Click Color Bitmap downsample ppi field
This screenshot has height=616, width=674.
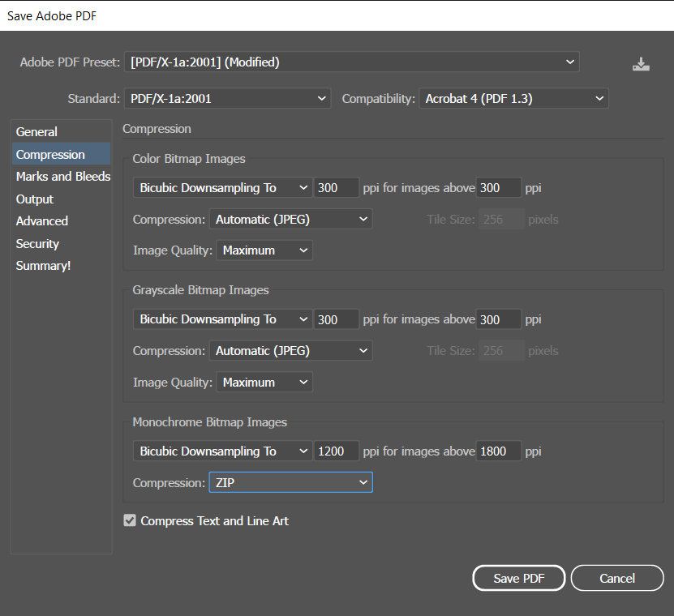coord(336,188)
